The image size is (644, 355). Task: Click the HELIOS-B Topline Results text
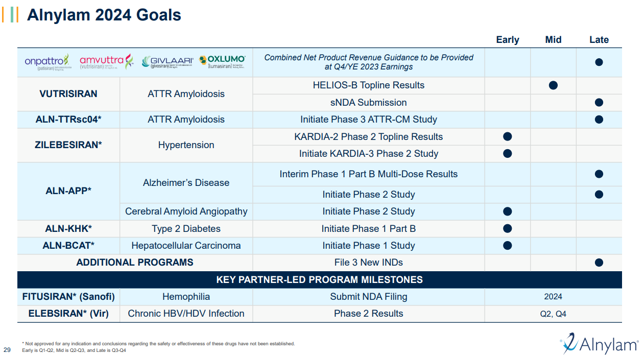pos(369,85)
